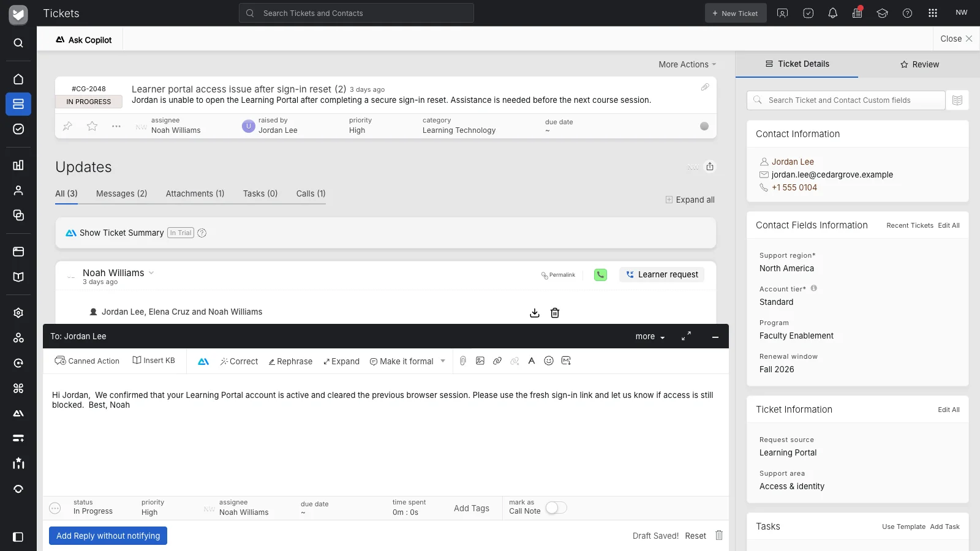The height and width of the screenshot is (551, 980).
Task: Switch to the Attachments (1) tab
Action: coord(195,193)
